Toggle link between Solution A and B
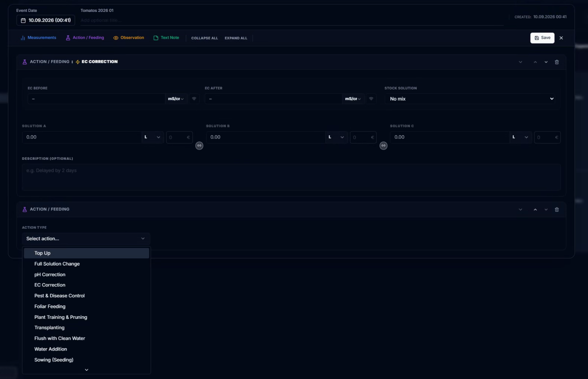Viewport: 588px width, 379px height. click(199, 146)
